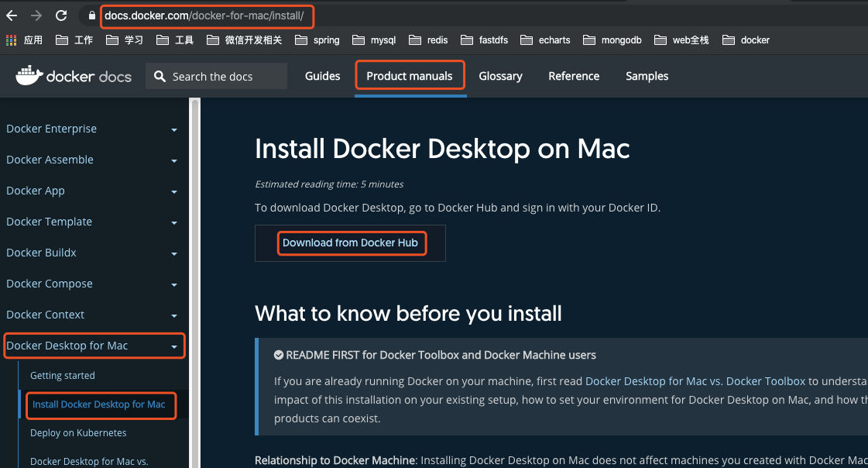Select Docker Enterprise sidebar label
The width and height of the screenshot is (868, 468).
[51, 129]
